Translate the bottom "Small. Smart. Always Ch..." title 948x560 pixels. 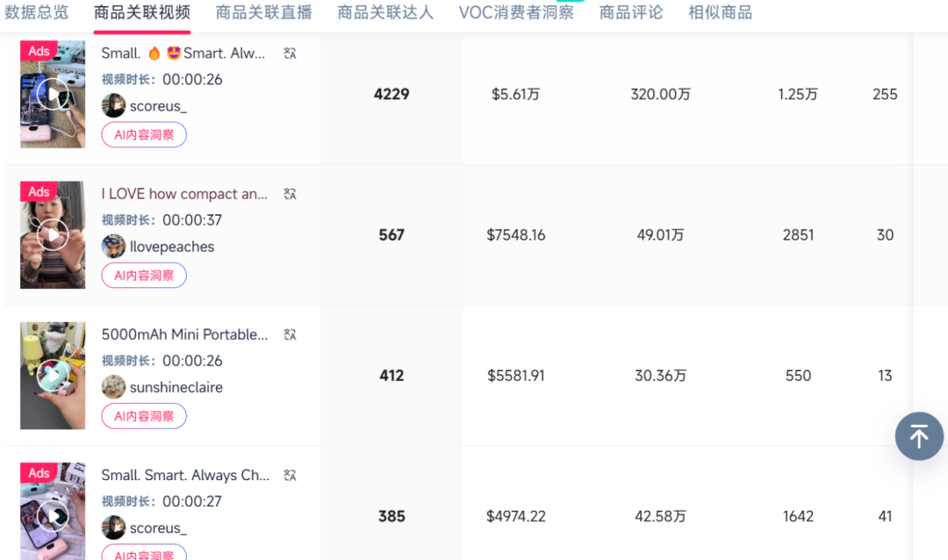[x=290, y=475]
